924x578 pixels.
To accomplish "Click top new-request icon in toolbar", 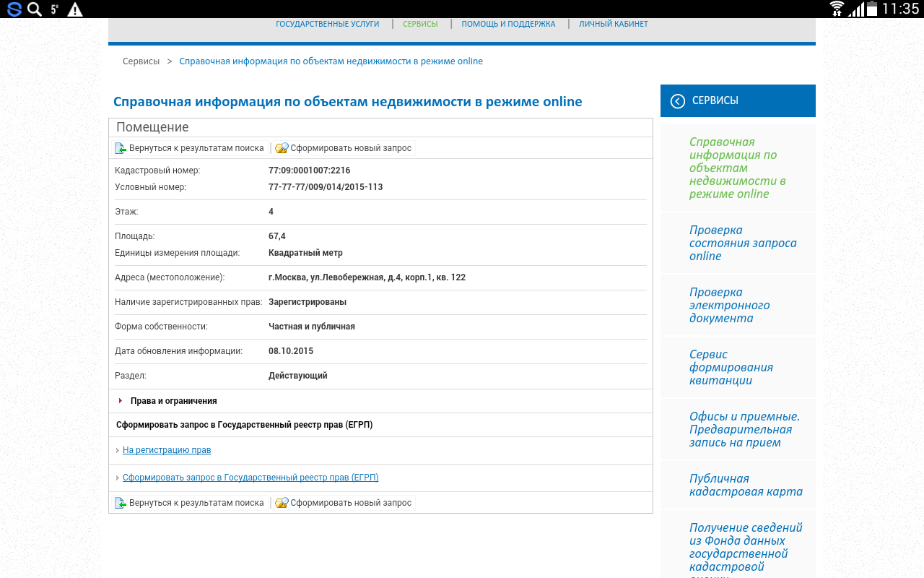I will (x=282, y=148).
